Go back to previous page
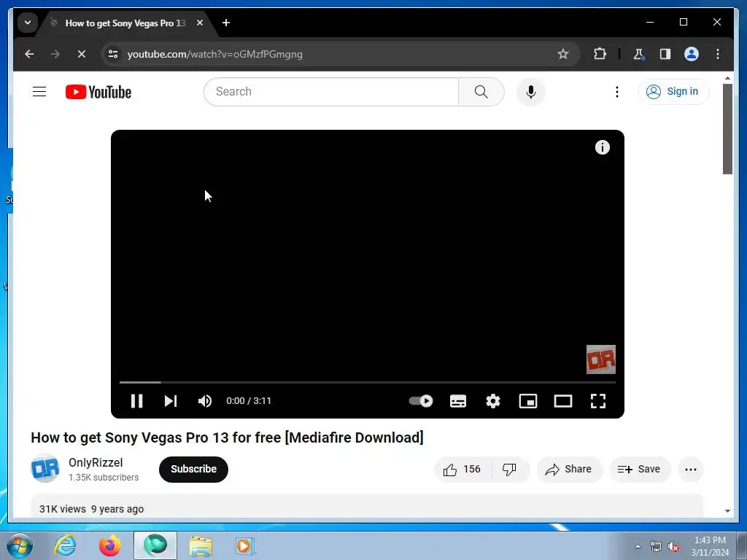Screen dimensions: 747x560 pyautogui.click(x=29, y=54)
